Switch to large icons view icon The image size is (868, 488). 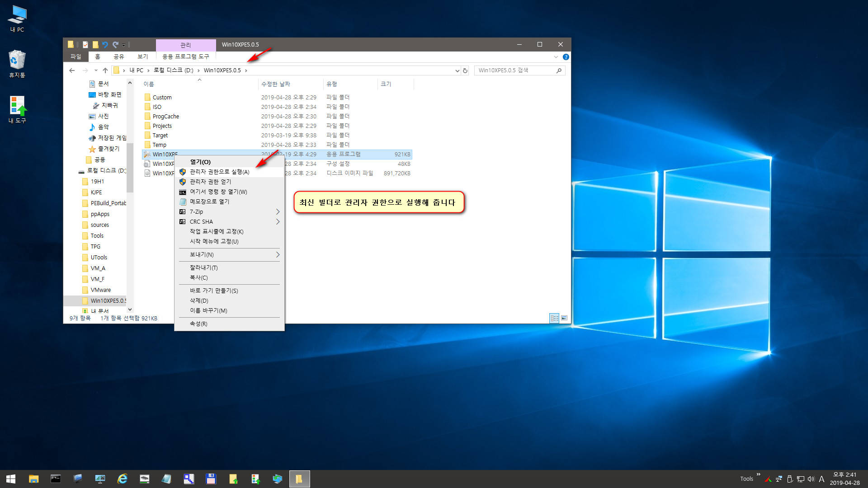[x=564, y=318]
